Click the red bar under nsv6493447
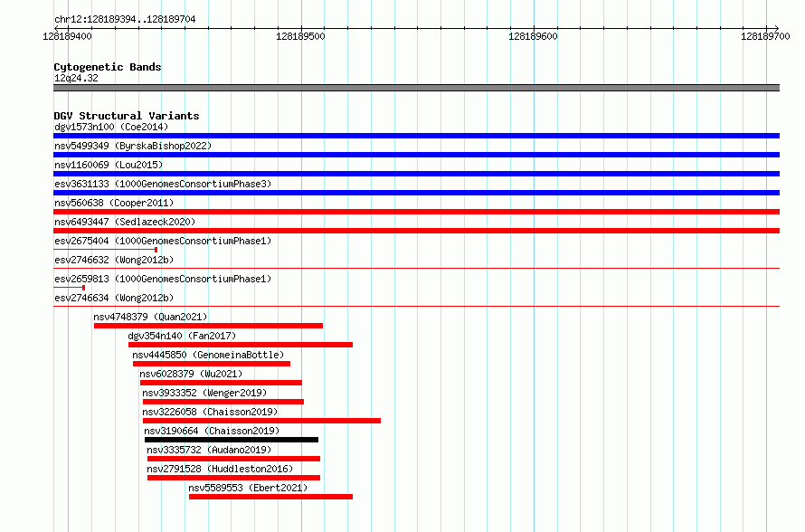Viewport: 805px width, 532px height. [x=416, y=231]
